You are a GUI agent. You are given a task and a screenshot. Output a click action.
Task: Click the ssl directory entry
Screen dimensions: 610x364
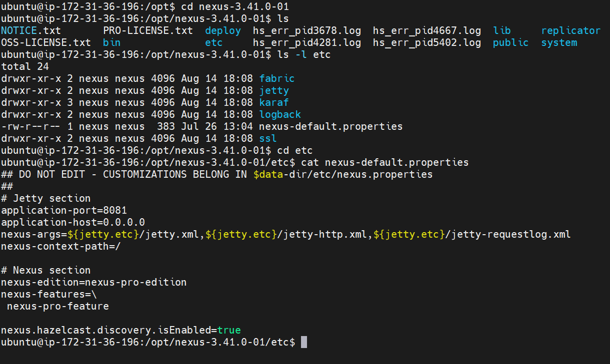pyautogui.click(x=268, y=138)
